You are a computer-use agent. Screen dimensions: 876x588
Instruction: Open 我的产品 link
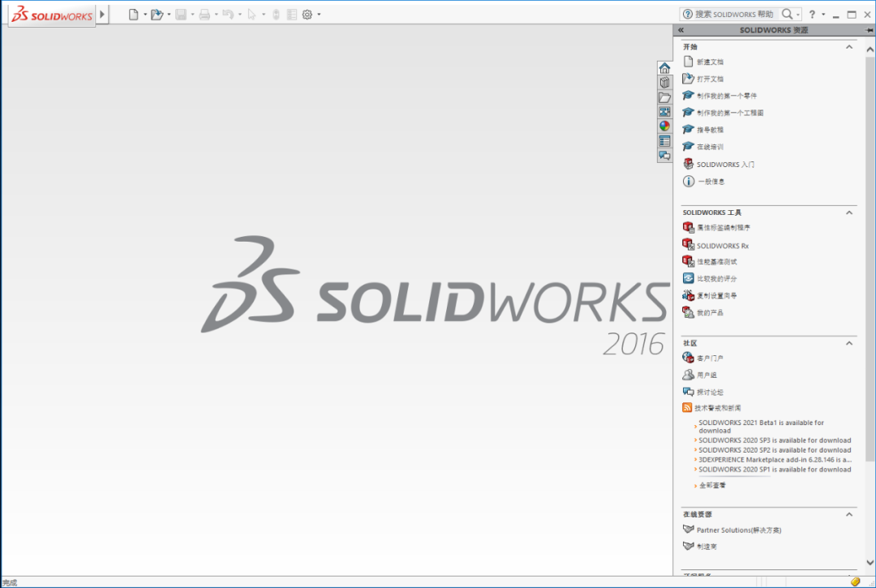pyautogui.click(x=710, y=313)
